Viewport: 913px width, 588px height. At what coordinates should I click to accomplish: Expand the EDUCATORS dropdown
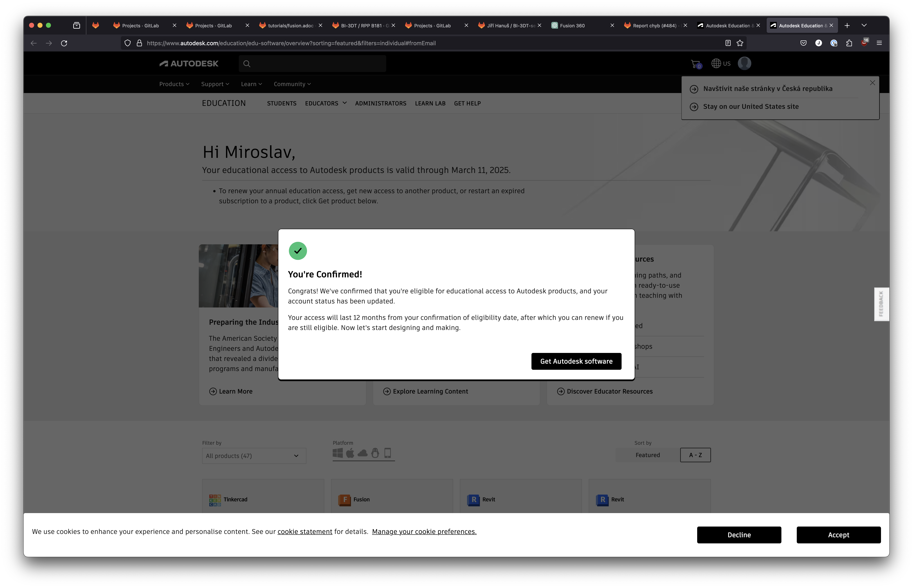point(326,104)
